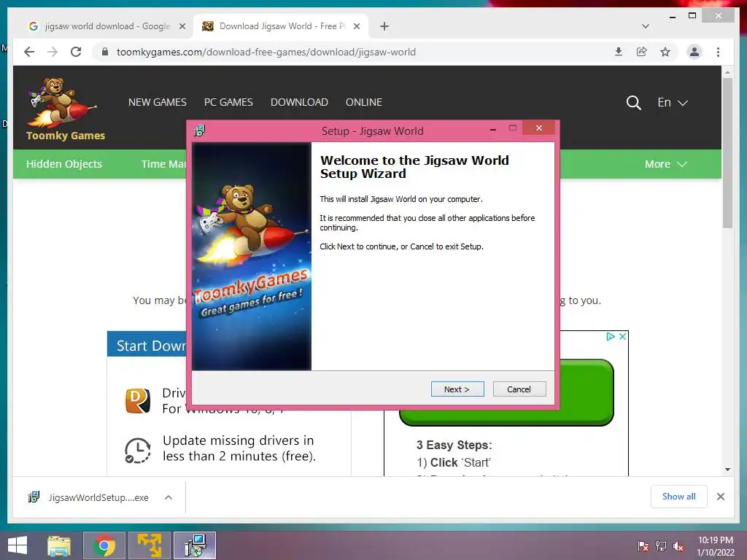
Task: Click the Action Center flag tray icon
Action: coord(643,546)
